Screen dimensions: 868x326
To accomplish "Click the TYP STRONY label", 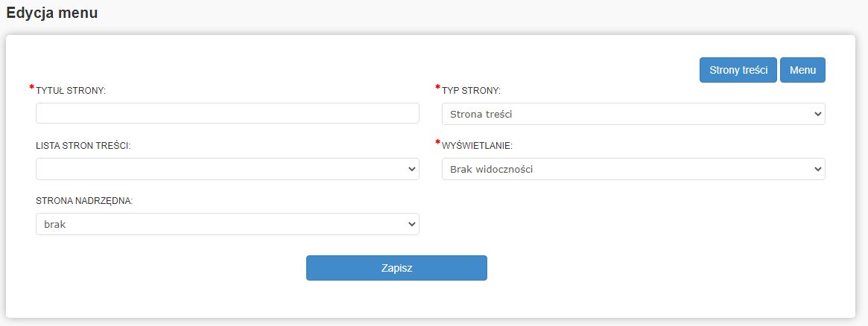I will [471, 91].
